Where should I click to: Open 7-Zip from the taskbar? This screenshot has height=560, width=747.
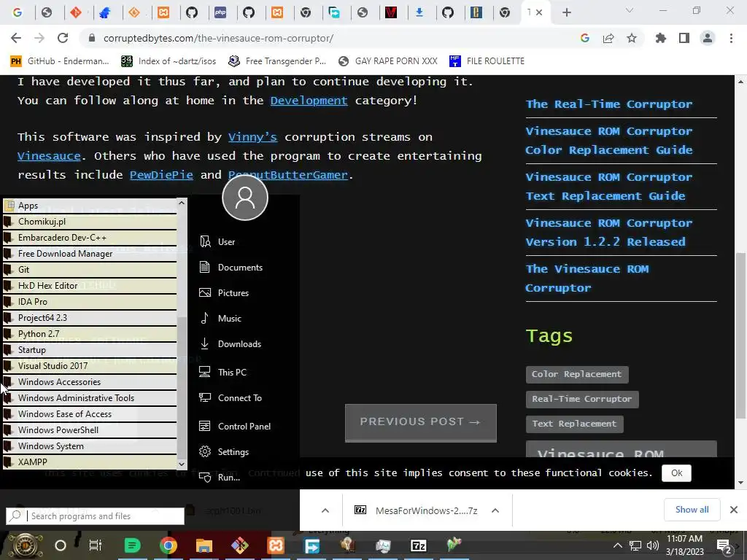point(418,545)
